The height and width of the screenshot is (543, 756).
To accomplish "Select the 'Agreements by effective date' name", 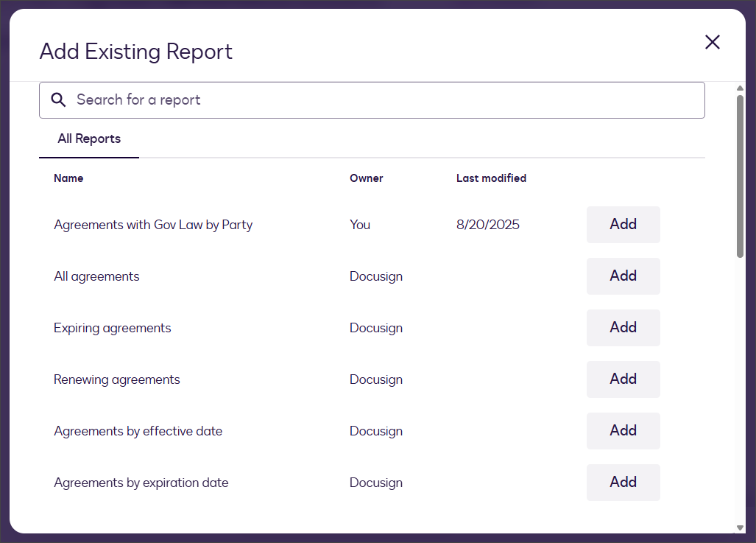I will point(138,431).
